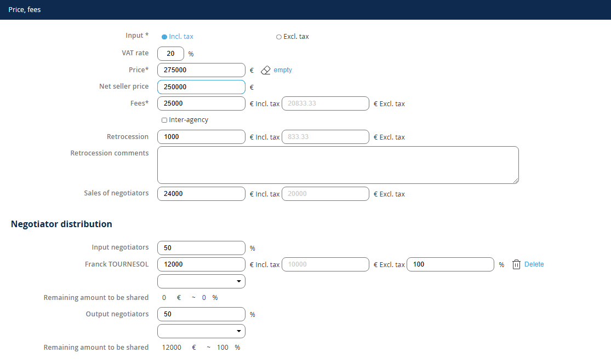The height and width of the screenshot is (364, 611).
Task: Click the trash can delete icon
Action: point(516,264)
